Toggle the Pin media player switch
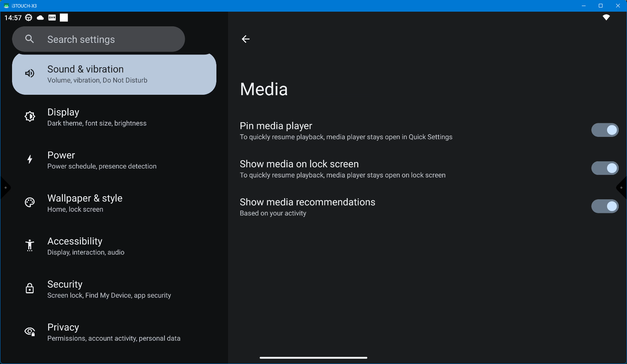This screenshot has width=627, height=364. [604, 130]
